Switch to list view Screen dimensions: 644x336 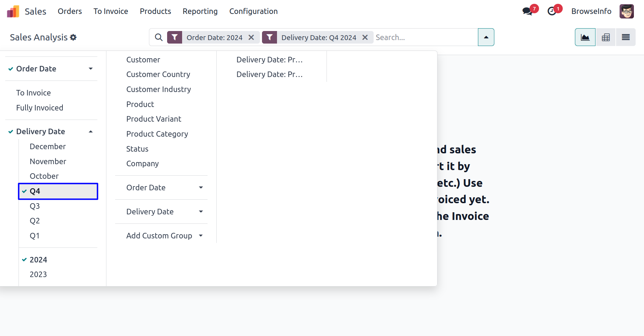coord(626,37)
